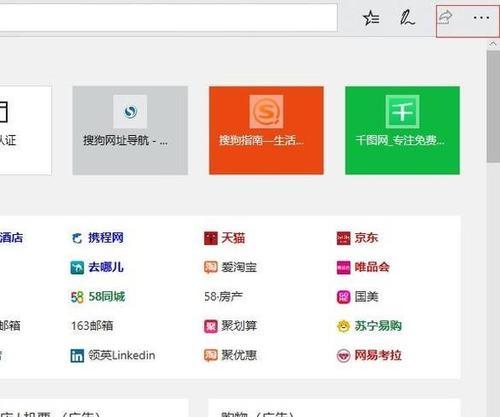Click the Share arrow icon

point(445,17)
